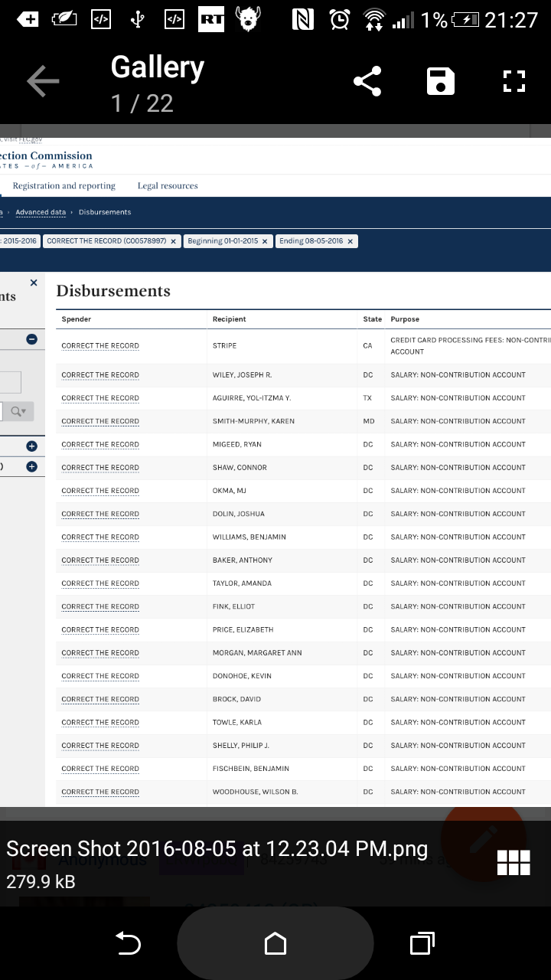Tap the alarm clock status icon
The width and height of the screenshot is (551, 980).
pyautogui.click(x=340, y=20)
